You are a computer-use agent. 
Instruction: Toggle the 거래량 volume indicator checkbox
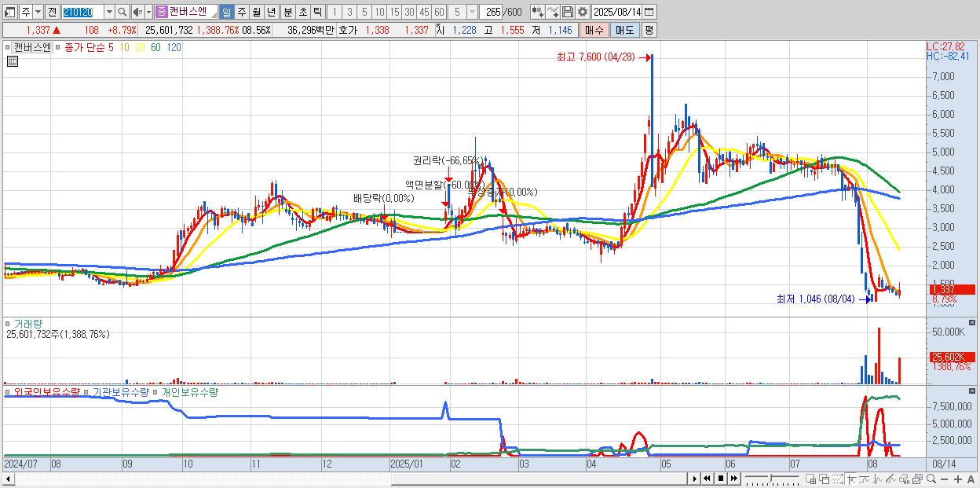[x=9, y=323]
